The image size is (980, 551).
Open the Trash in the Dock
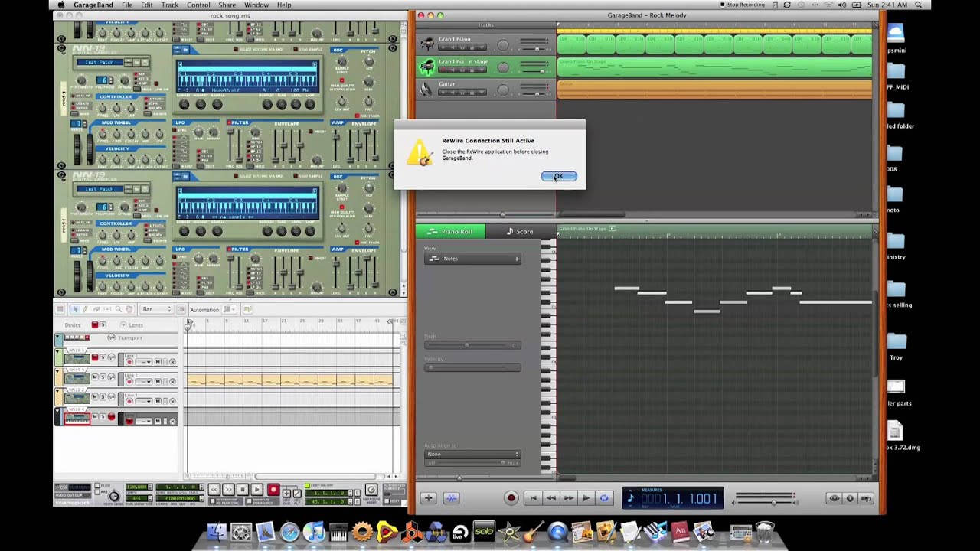pos(765,532)
